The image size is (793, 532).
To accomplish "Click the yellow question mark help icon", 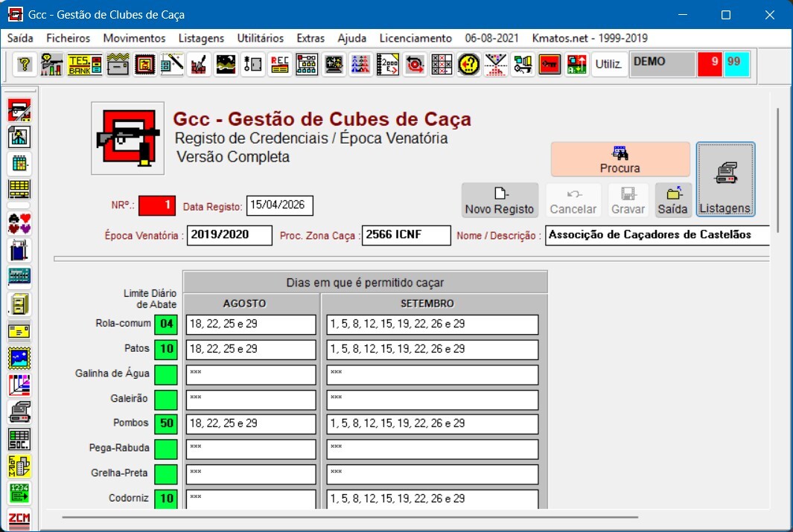I will pos(25,65).
